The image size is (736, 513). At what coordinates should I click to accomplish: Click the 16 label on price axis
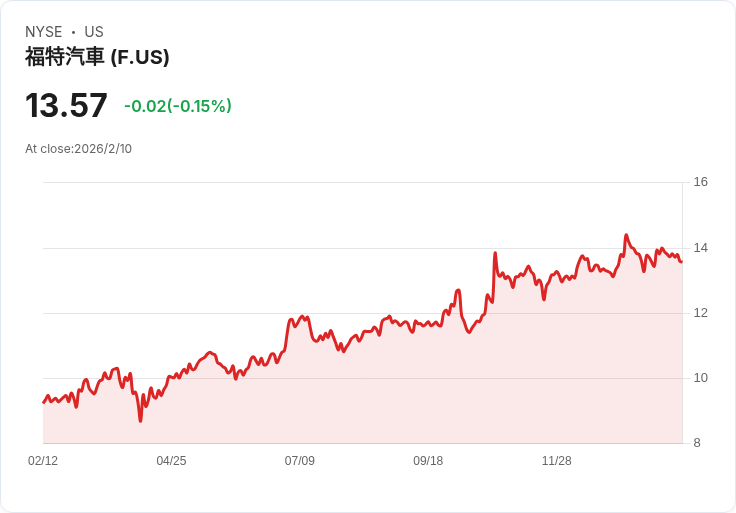coord(700,182)
